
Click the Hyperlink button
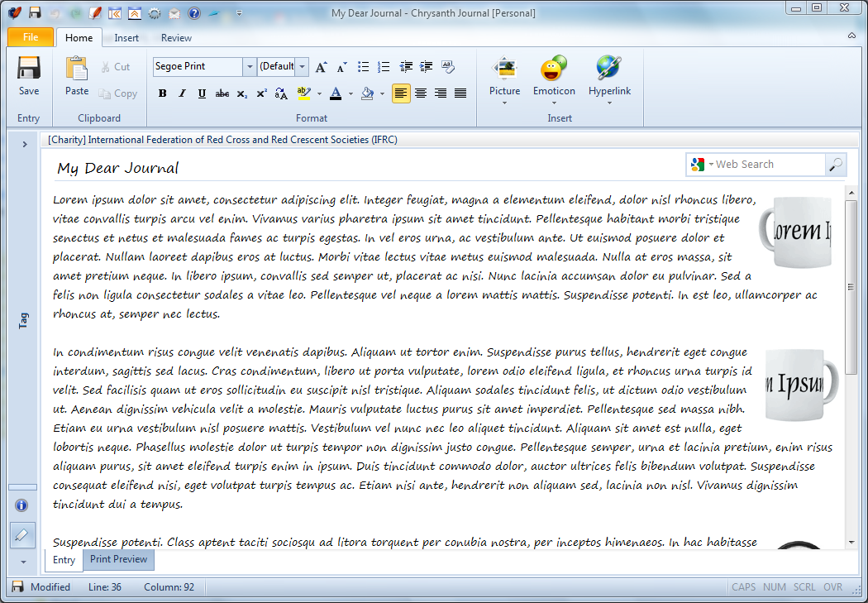click(609, 80)
